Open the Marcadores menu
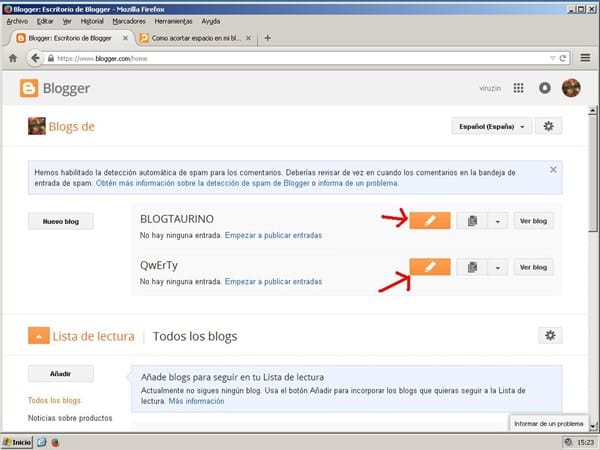This screenshot has width=600, height=450. tap(129, 21)
